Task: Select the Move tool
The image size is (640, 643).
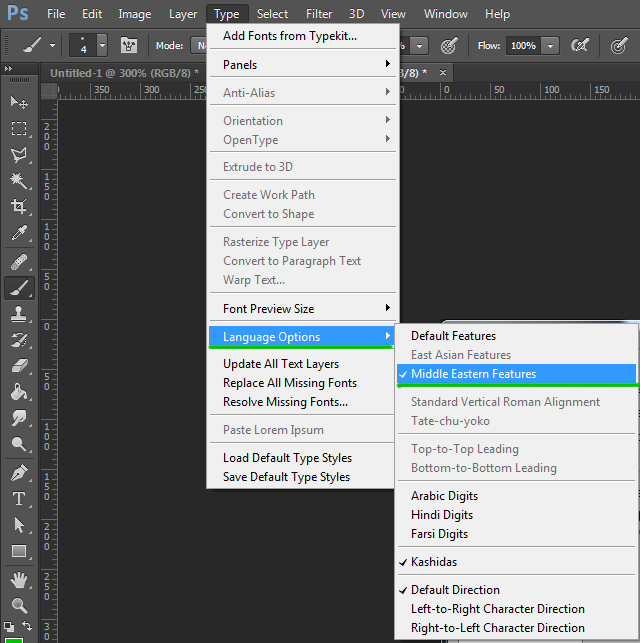Action: click(x=19, y=102)
